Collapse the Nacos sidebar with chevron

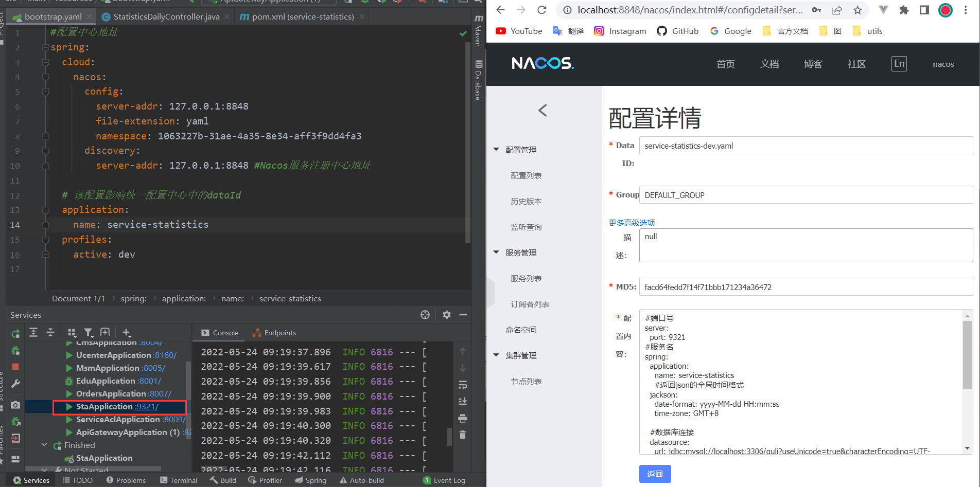click(x=542, y=110)
